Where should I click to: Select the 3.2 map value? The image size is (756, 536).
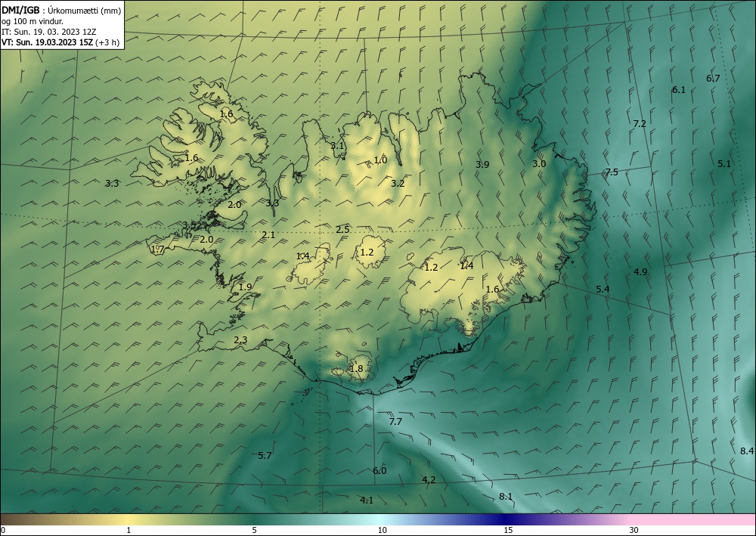click(398, 183)
